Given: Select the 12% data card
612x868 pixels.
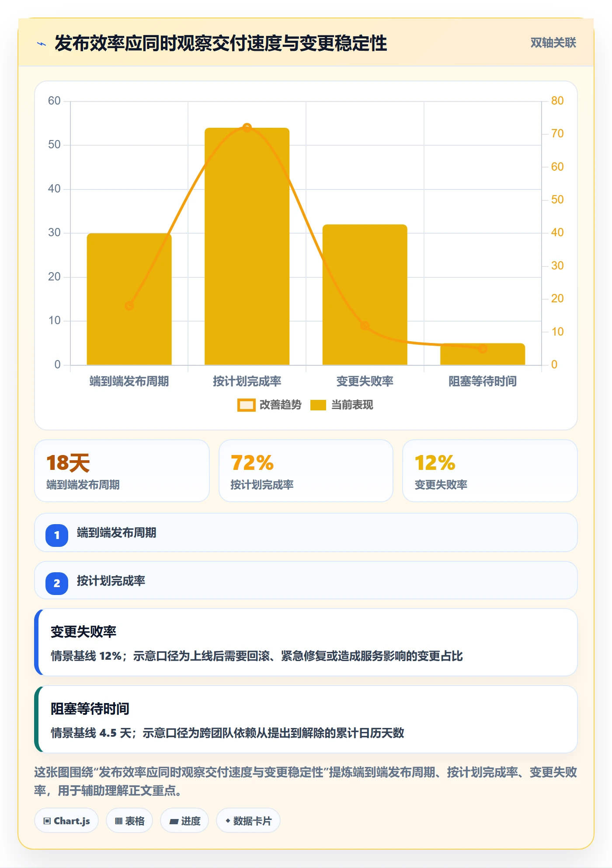Looking at the screenshot, I should pos(490,471).
